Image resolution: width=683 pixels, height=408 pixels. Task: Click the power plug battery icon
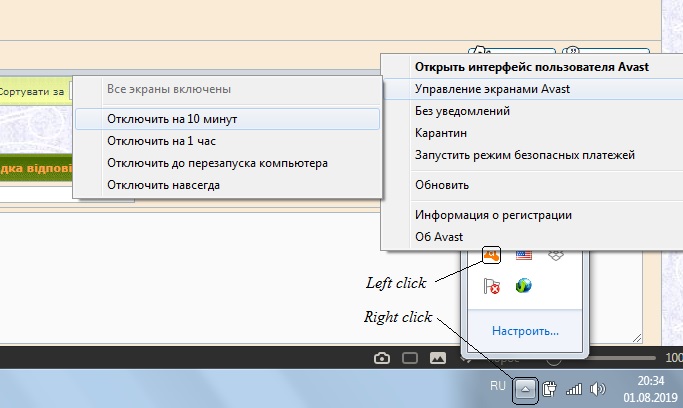pos(549,388)
